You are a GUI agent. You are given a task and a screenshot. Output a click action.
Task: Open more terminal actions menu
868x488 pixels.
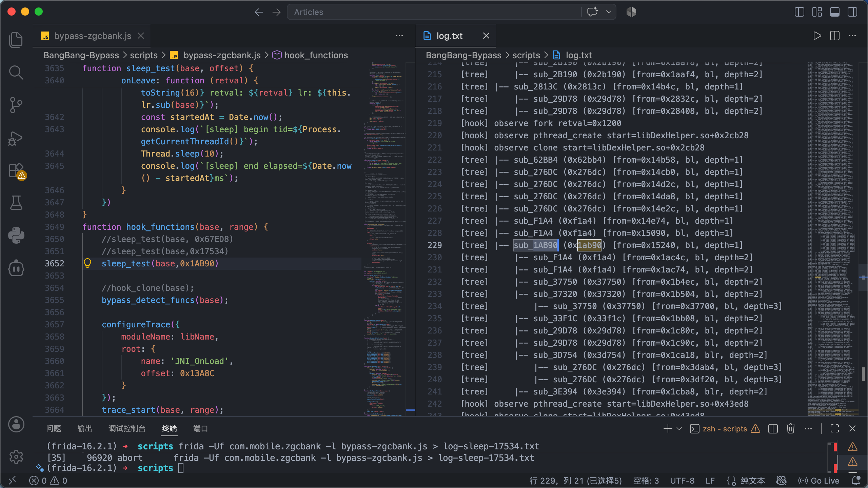point(808,428)
